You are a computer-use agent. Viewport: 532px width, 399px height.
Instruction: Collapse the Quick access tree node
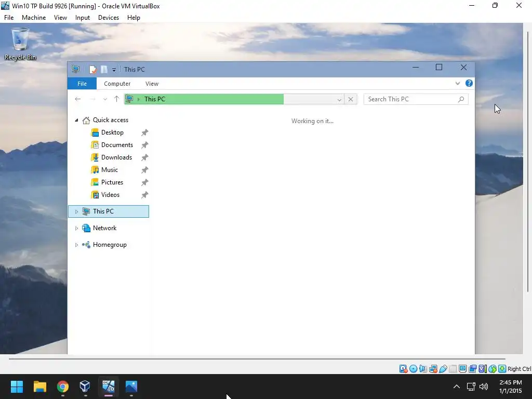[77, 120]
